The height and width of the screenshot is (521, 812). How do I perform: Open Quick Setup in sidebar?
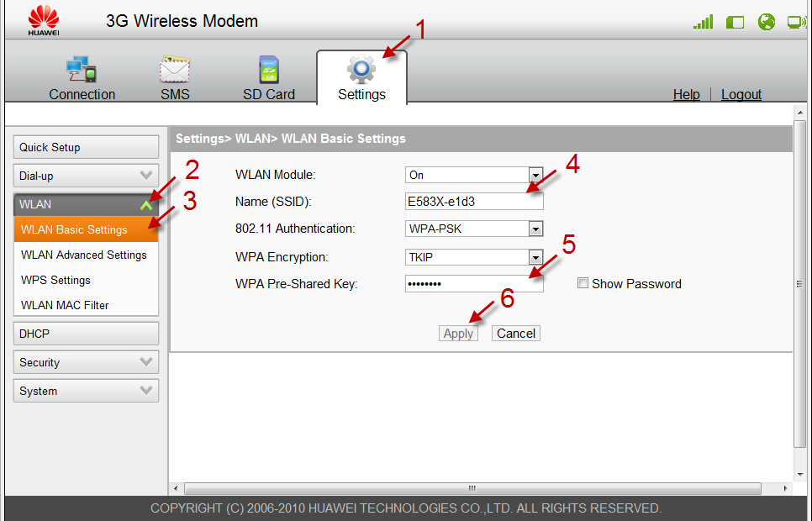click(x=86, y=147)
